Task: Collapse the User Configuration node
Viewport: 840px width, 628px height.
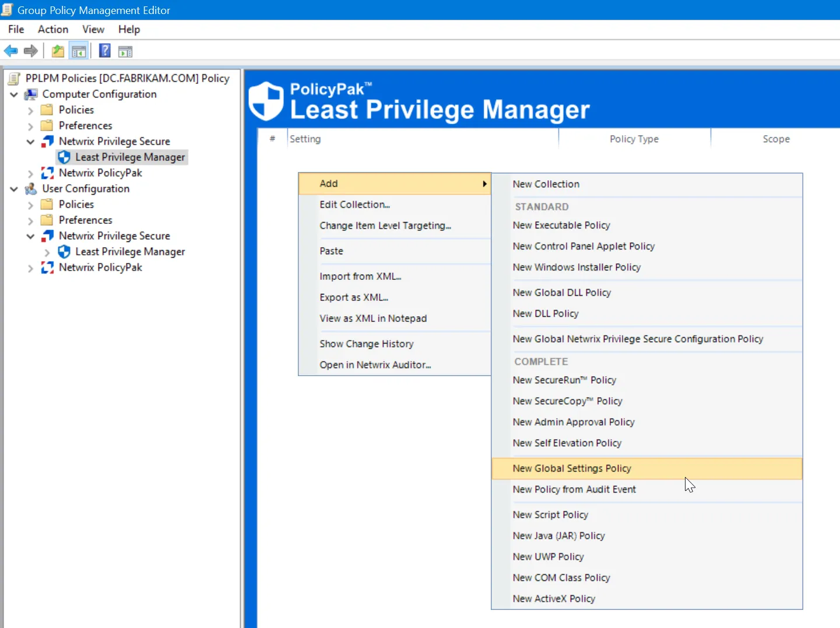Action: [x=13, y=188]
